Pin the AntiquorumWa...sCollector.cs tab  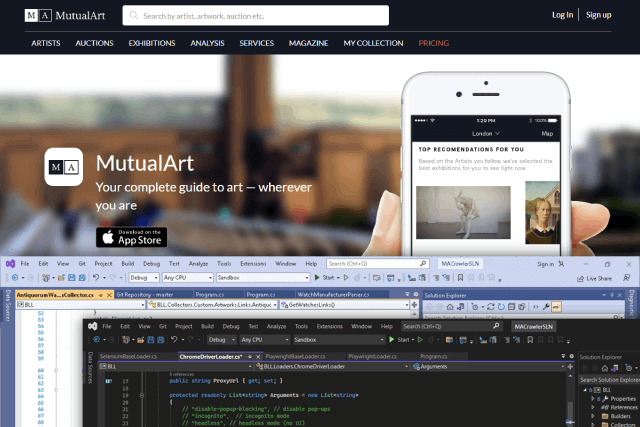[x=101, y=295]
